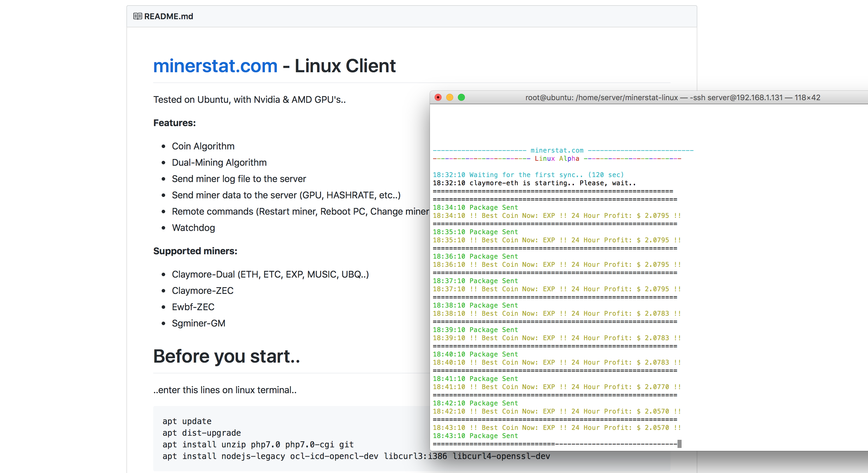Click 'Waiting for the first sync..' terminal line
This screenshot has width=868, height=473.
coord(528,174)
